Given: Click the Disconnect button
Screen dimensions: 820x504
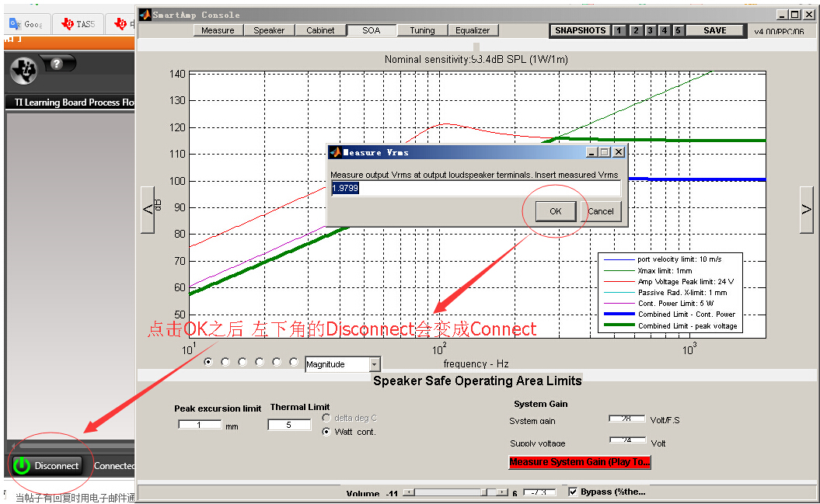Looking at the screenshot, I should coord(47,465).
